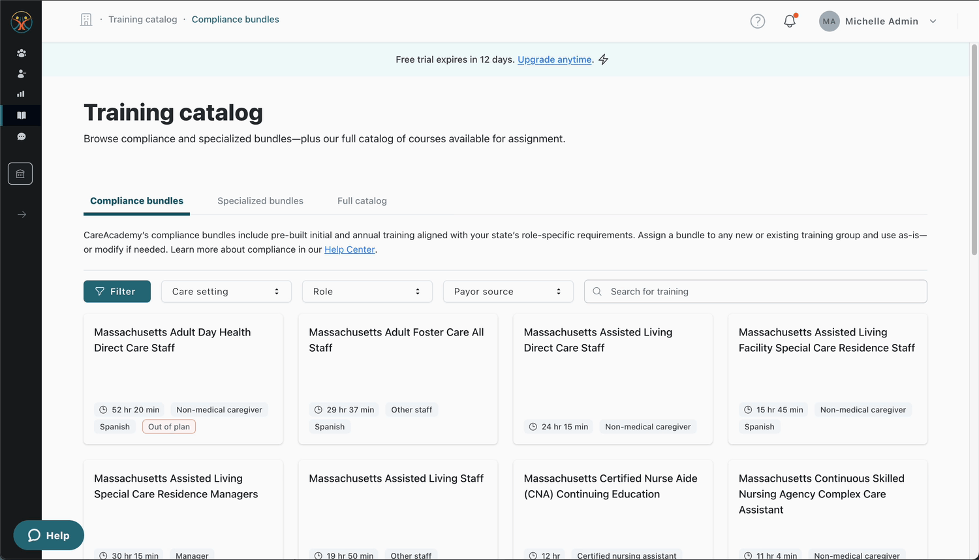979x560 pixels.
Task: Open the notifications bell
Action: [x=790, y=21]
